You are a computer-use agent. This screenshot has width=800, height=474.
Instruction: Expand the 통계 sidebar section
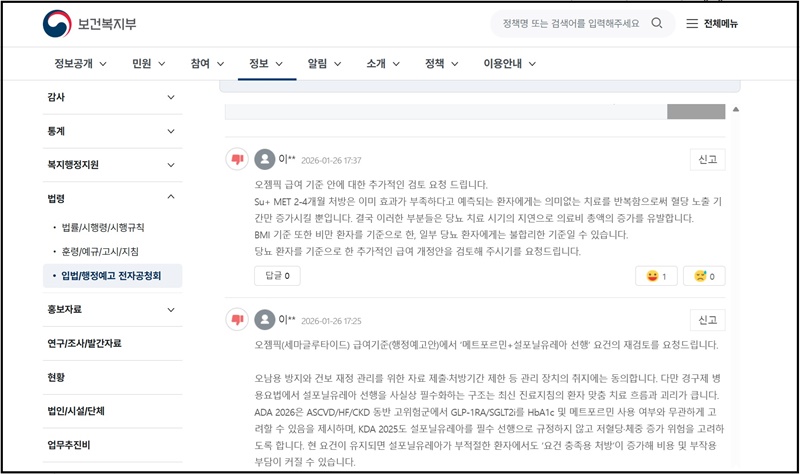171,131
